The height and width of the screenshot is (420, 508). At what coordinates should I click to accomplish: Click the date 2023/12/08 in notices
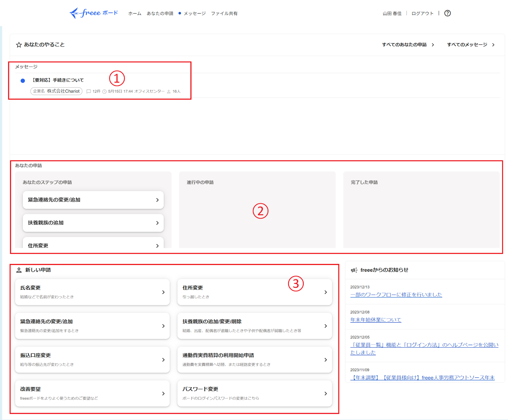point(360,312)
